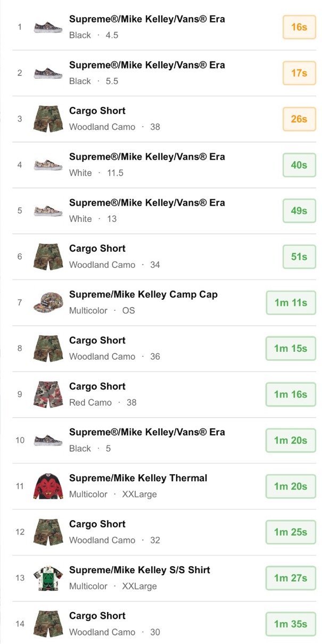This screenshot has height=644, width=322.
Task: Select the Black size 5 Vans Era title
Action: (147, 432)
